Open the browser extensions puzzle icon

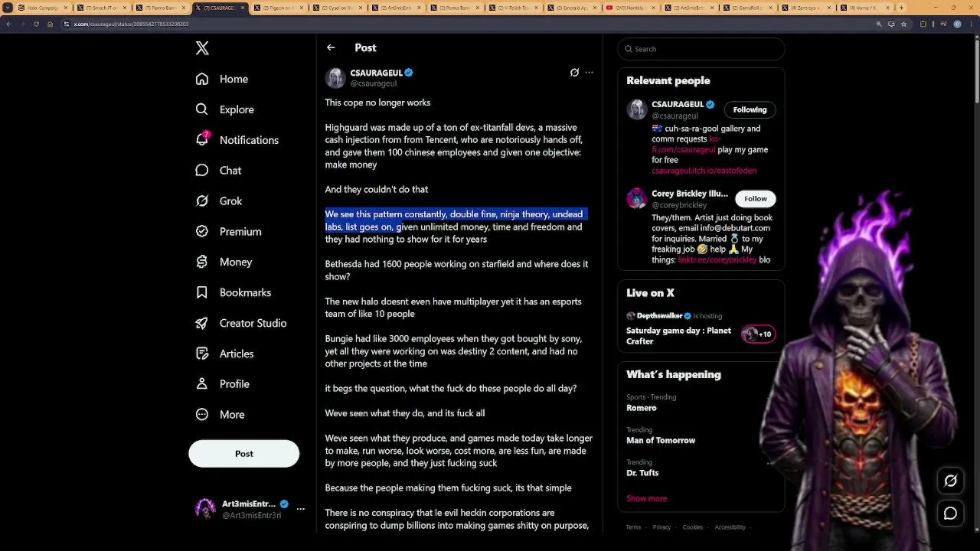(x=923, y=24)
